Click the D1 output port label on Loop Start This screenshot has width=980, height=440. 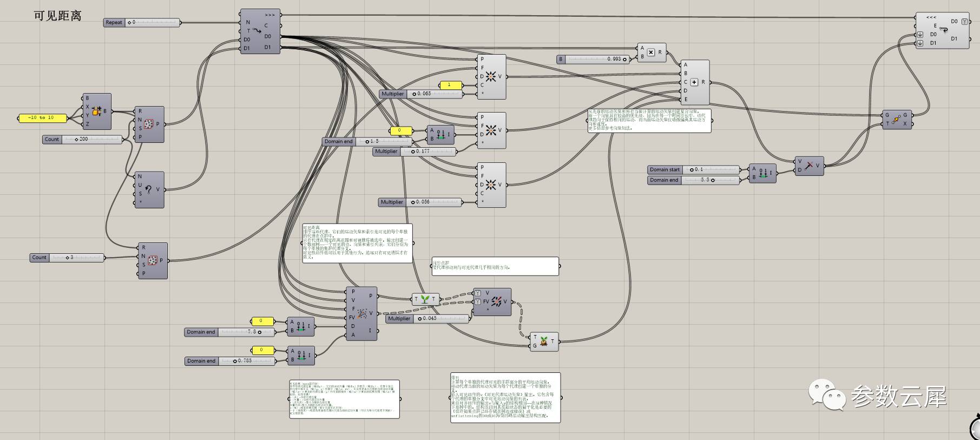click(268, 47)
